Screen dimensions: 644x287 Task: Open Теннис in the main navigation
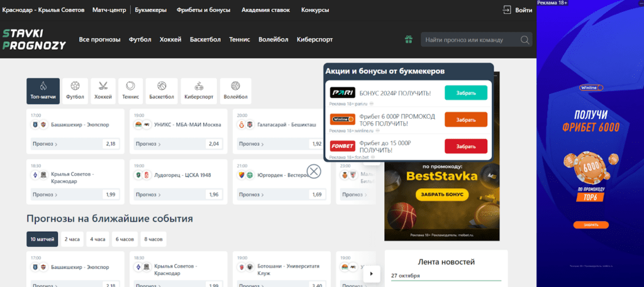pos(240,40)
